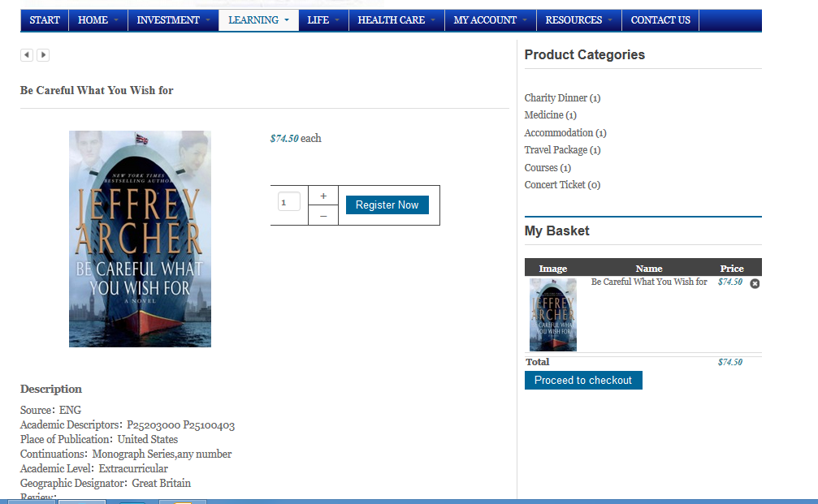
Task: Click the Source: ENG line
Action: pos(50,410)
